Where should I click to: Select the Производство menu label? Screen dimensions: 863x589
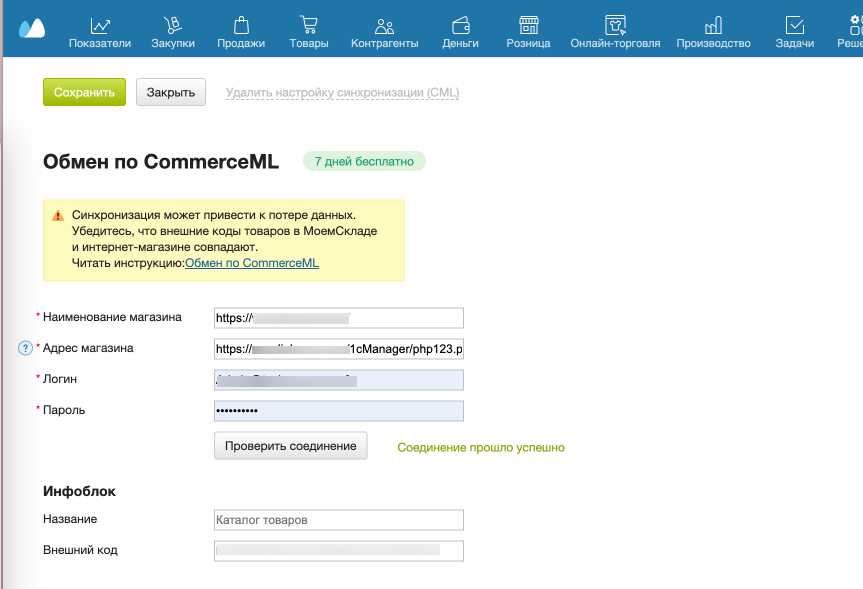(x=713, y=43)
